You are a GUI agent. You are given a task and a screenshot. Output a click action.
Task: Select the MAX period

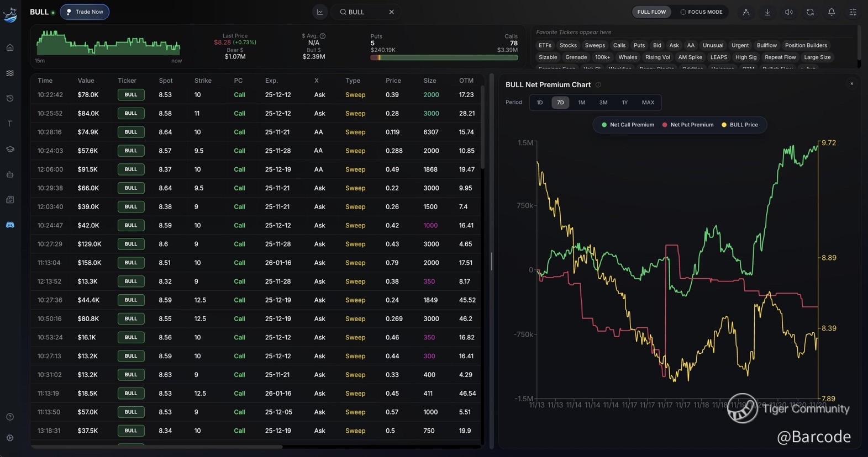(648, 103)
